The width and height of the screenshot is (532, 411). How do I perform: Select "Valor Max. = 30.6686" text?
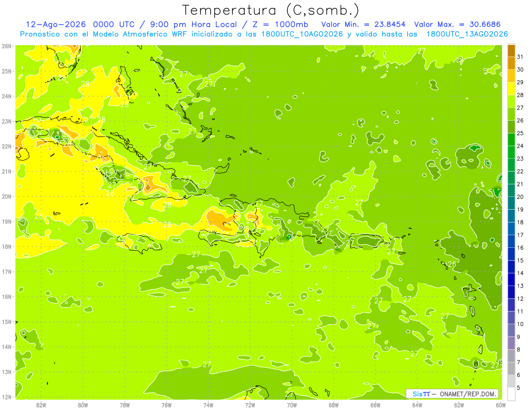click(457, 24)
